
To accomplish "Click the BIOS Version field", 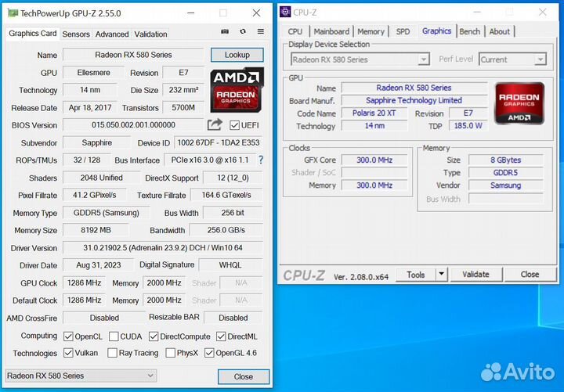I will pyautogui.click(x=133, y=125).
